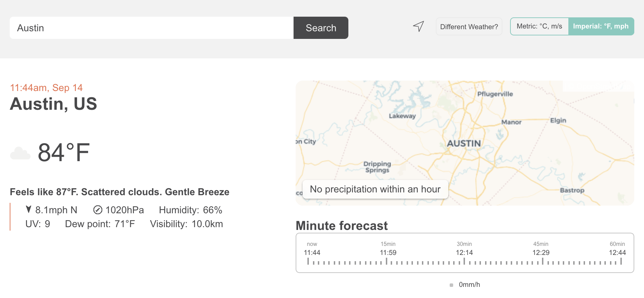Switch units to Metric °C, m/s
This screenshot has height=298, width=644.
pos(539,26)
